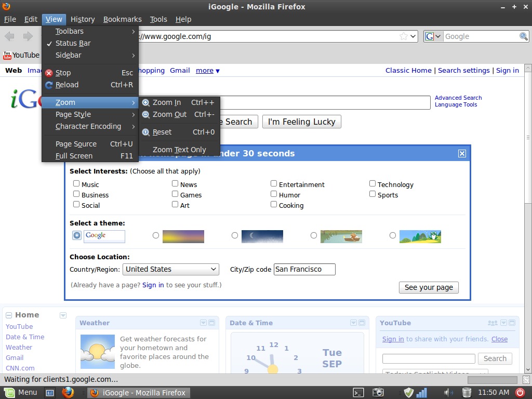
Task: Launch Firefox from the taskbar launcher
Action: point(68,393)
